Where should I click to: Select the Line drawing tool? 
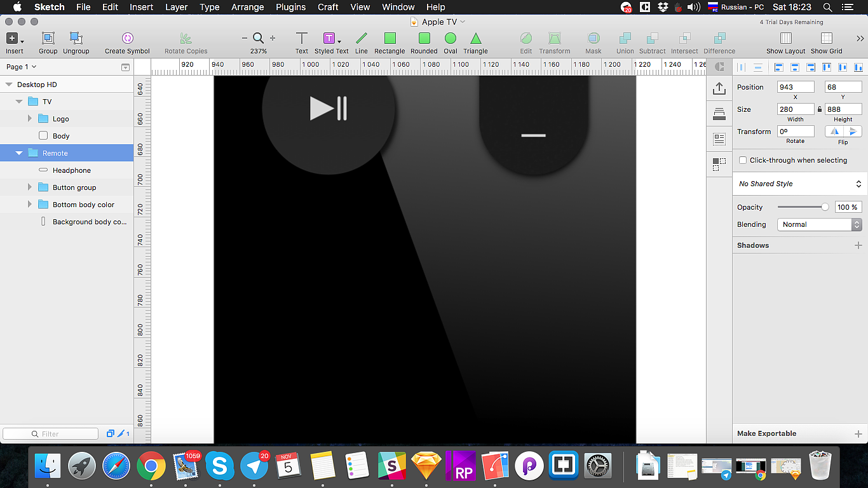tap(361, 39)
